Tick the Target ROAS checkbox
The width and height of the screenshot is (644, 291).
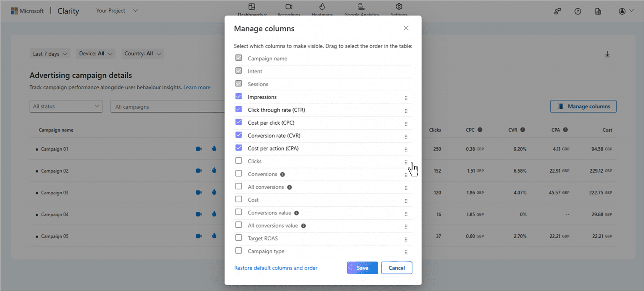(239, 238)
